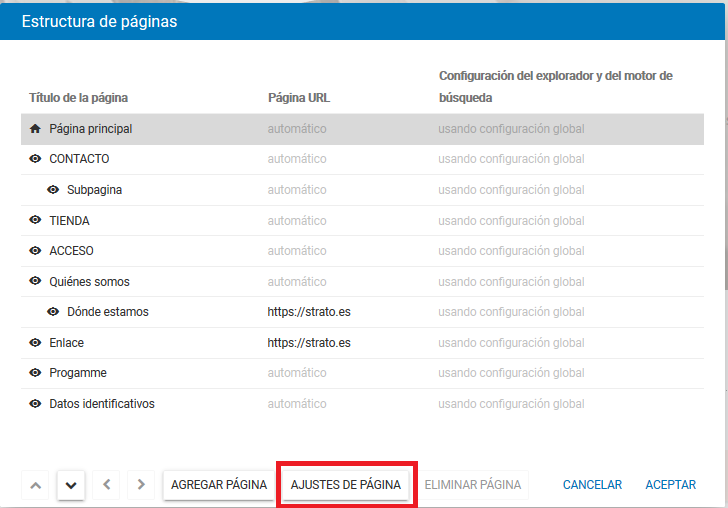
Task: Toggle eye icon for Quiénes somos
Action: 35,282
